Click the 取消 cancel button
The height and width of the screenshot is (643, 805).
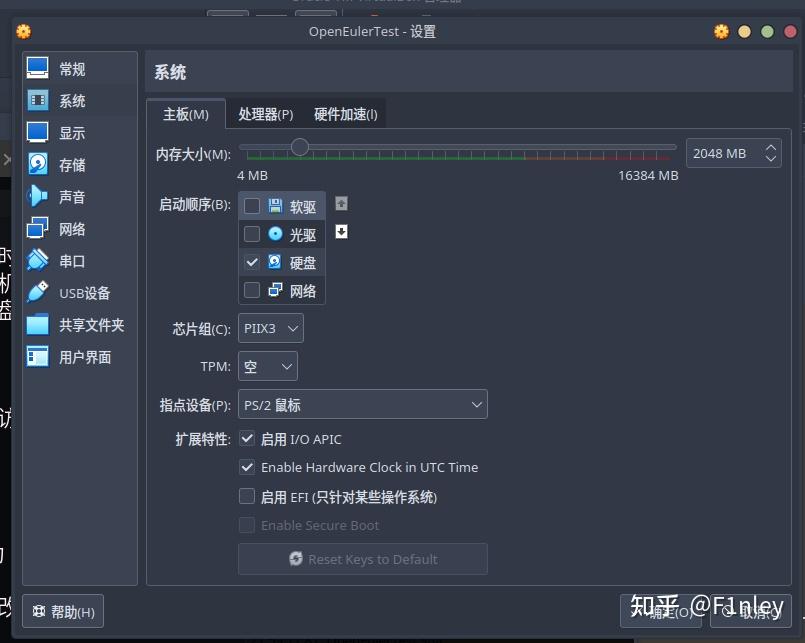(750, 611)
